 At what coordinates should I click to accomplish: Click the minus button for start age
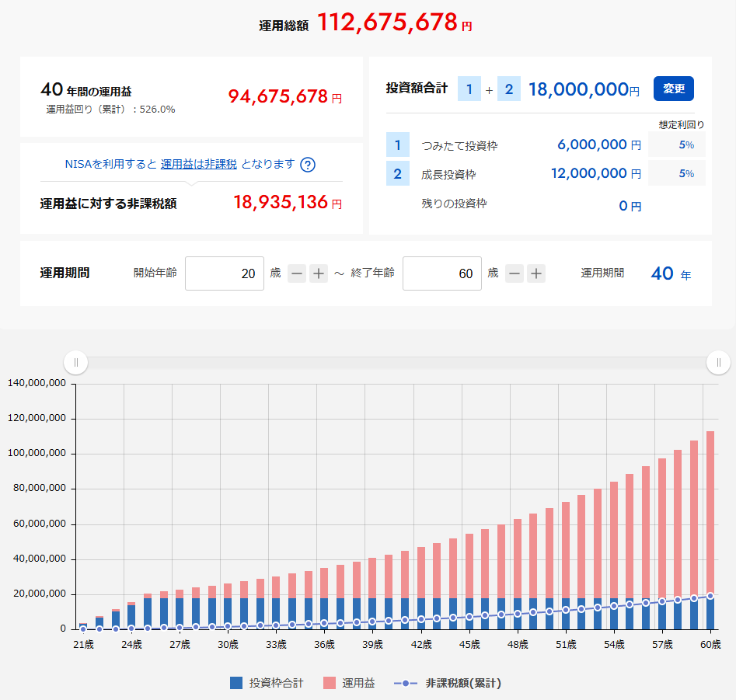pyautogui.click(x=297, y=273)
